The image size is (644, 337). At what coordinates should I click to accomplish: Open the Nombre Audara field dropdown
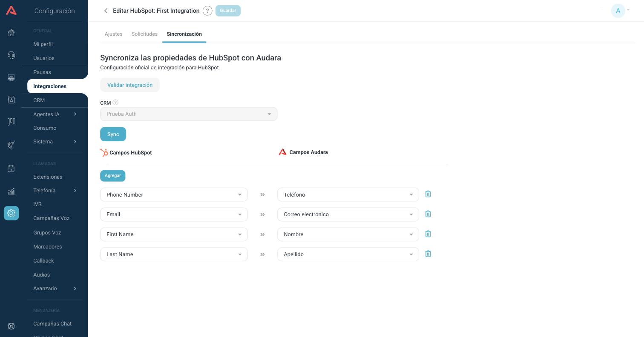[348, 234]
